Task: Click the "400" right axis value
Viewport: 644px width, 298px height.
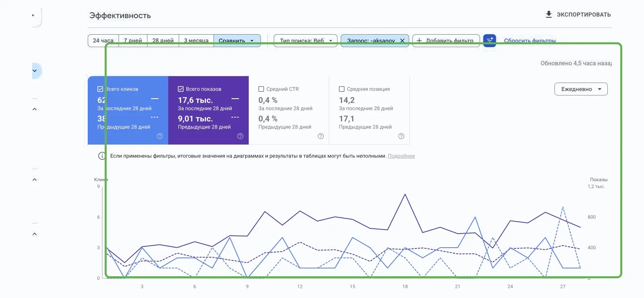Action: point(591,248)
